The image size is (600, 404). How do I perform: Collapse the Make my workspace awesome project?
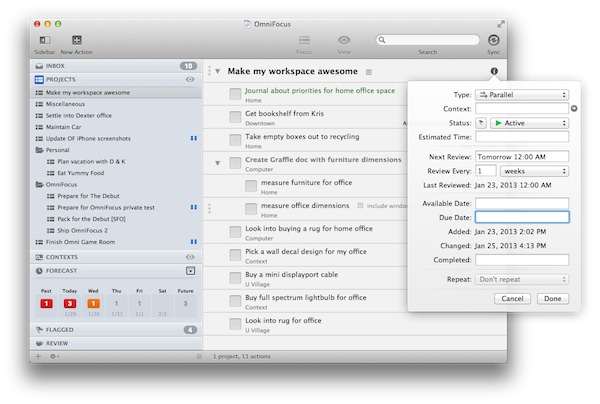coord(217,71)
